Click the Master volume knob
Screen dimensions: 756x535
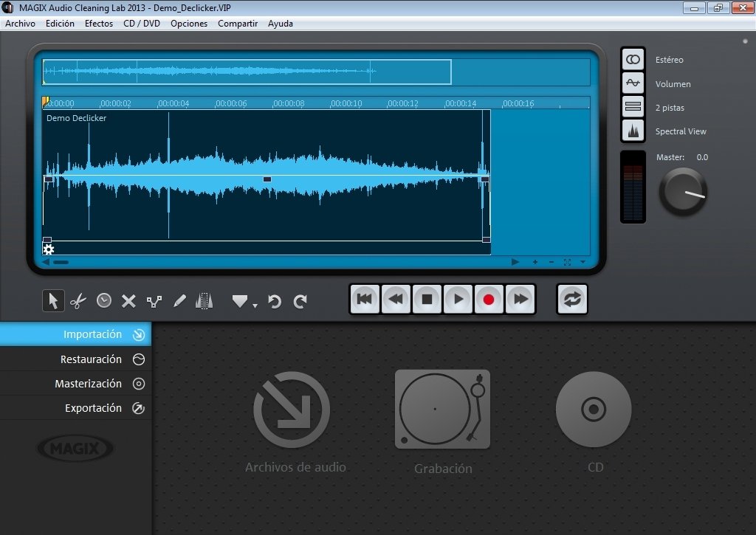pyautogui.click(x=683, y=192)
